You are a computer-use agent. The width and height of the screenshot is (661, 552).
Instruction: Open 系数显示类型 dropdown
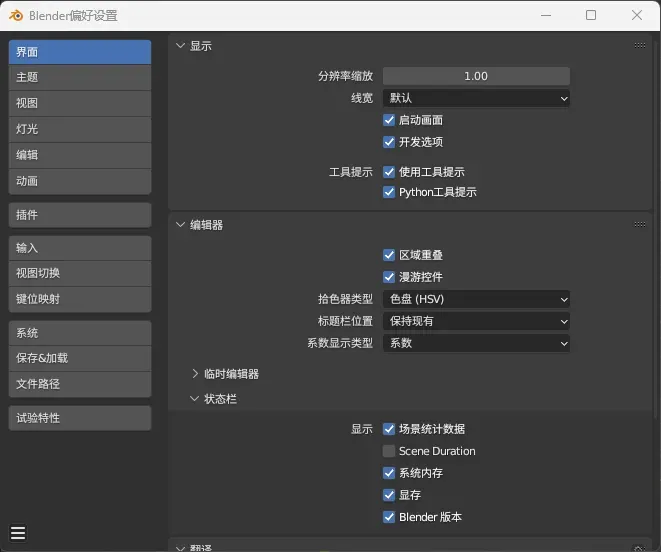tap(476, 343)
